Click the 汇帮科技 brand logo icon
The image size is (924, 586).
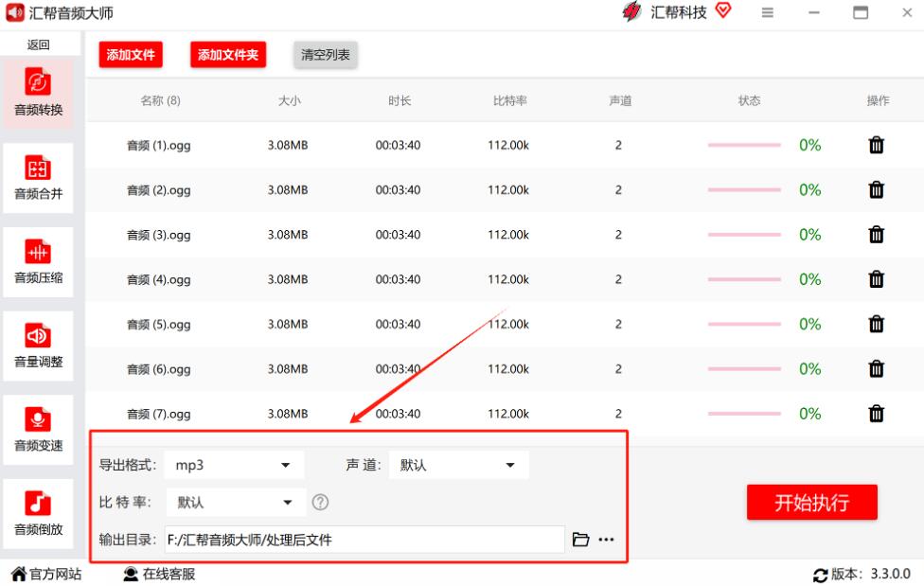(631, 11)
